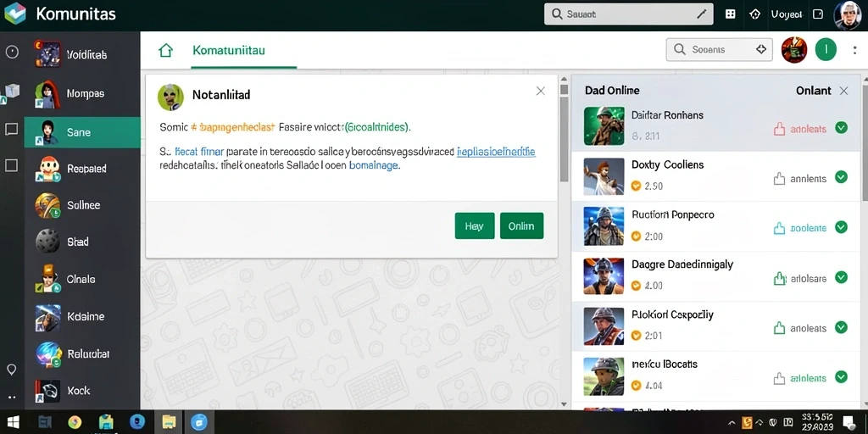
Task: Open Kock in the sidebar
Action: tap(82, 390)
